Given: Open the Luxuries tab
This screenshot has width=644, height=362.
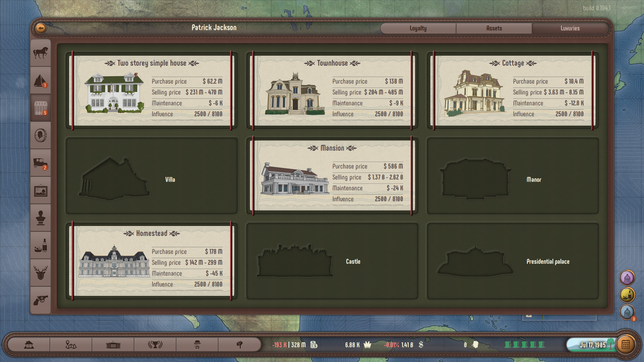Looking at the screenshot, I should tap(570, 28).
